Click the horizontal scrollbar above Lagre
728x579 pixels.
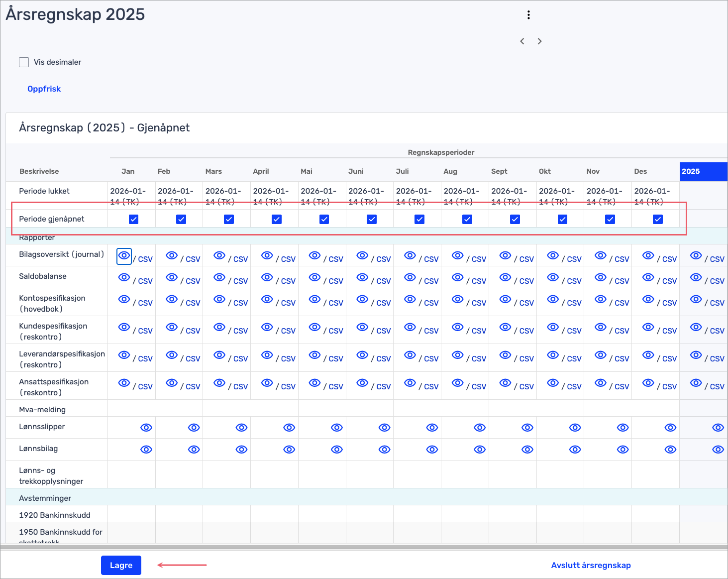[x=363, y=547]
